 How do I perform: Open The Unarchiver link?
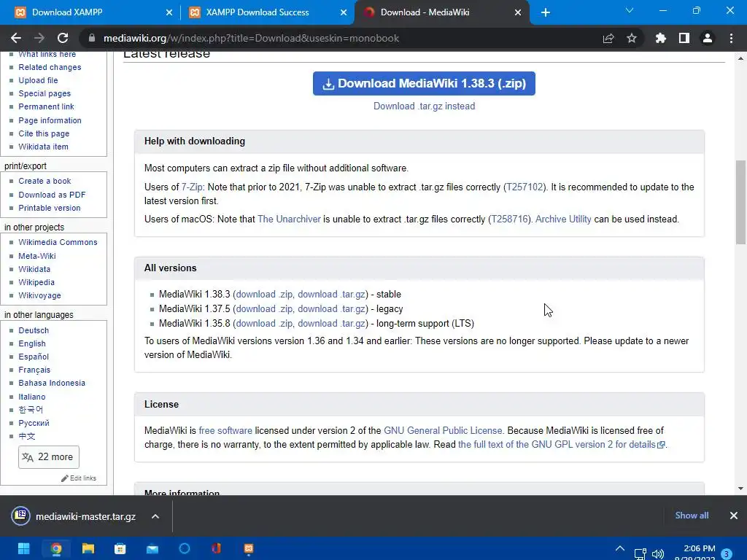click(x=289, y=219)
